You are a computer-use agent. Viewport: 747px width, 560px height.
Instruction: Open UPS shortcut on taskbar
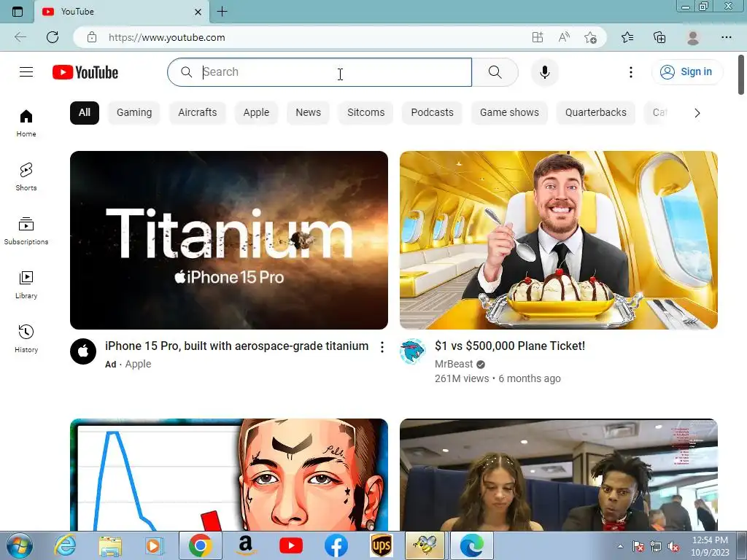382,545
